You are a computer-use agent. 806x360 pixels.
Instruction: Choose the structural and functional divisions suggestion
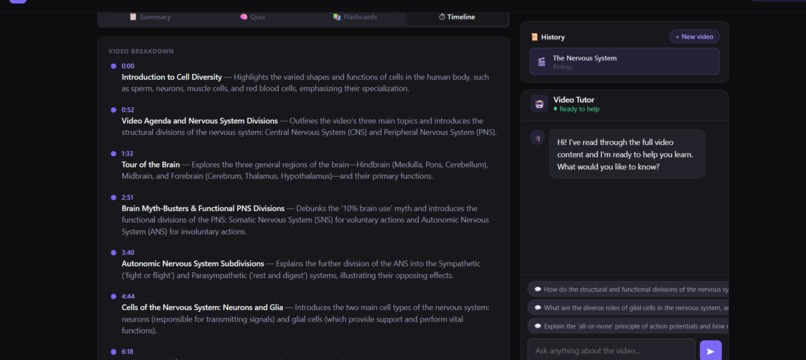tap(628, 290)
